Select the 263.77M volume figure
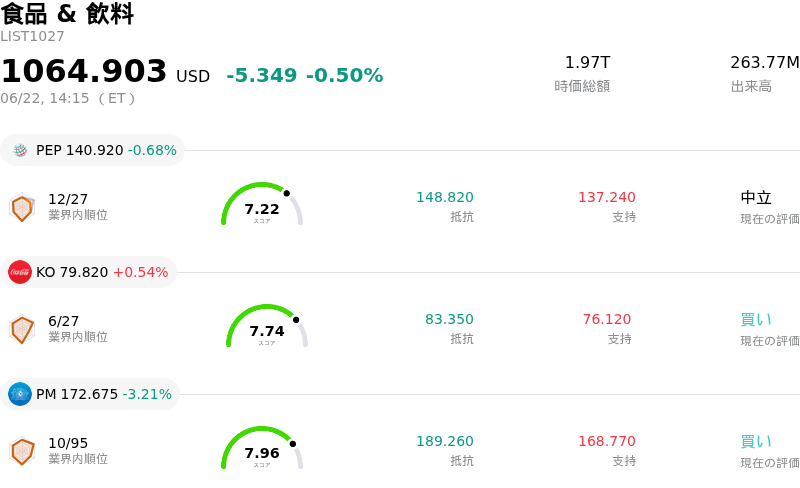Image resolution: width=800 pixels, height=488 pixels. pyautogui.click(x=764, y=62)
